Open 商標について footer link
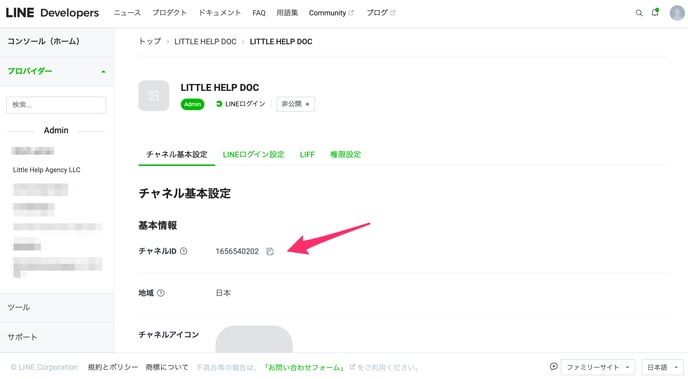The image size is (688, 379). (167, 367)
